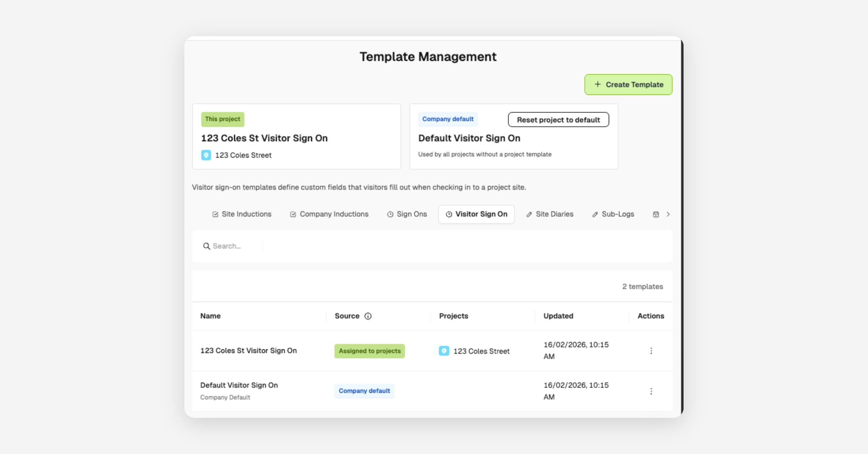Image resolution: width=868 pixels, height=454 pixels.
Task: Click the Site Inductions checkbox icon
Action: coord(215,214)
